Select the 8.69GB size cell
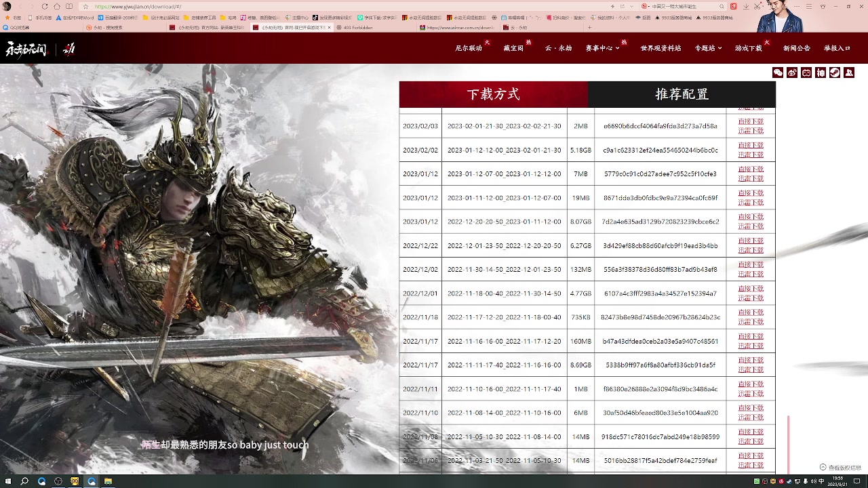Image resolution: width=868 pixels, height=488 pixels. tap(580, 365)
